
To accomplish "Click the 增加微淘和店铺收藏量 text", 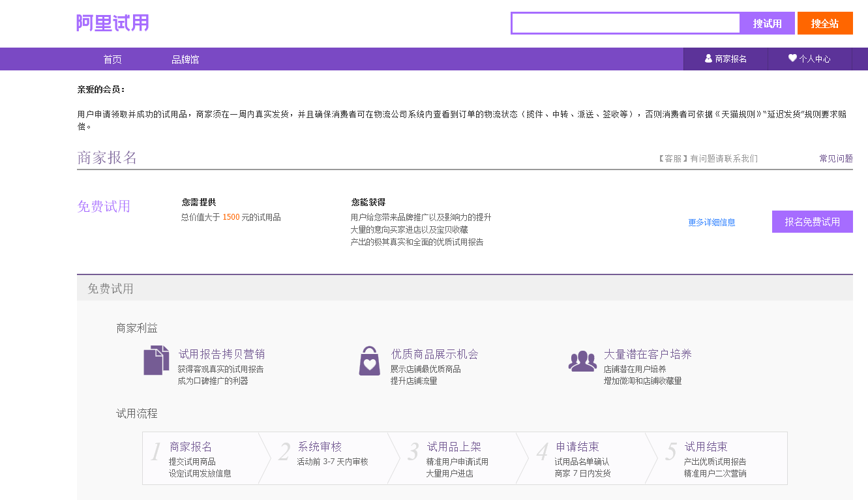I will click(x=642, y=381).
